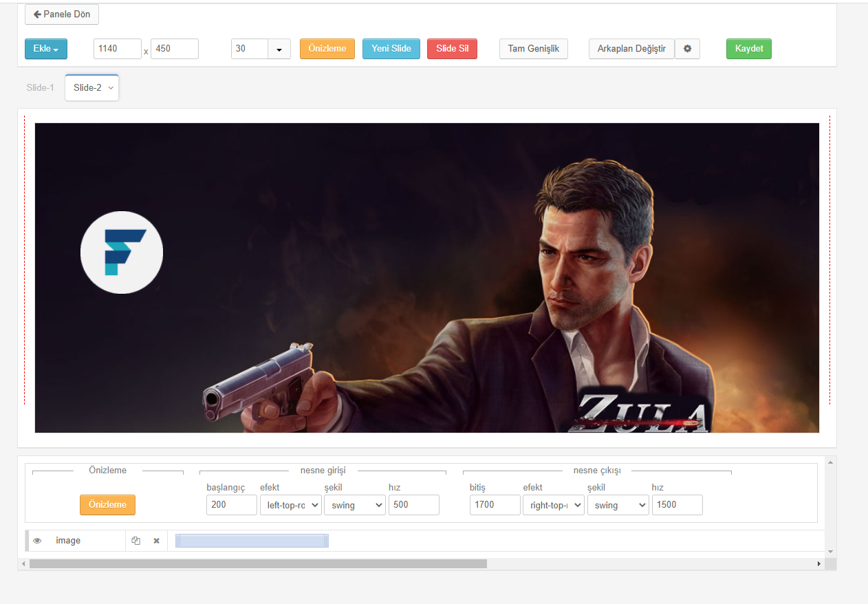Duplicate the image layer with copy icon
This screenshot has height=604, width=868.
pos(135,541)
